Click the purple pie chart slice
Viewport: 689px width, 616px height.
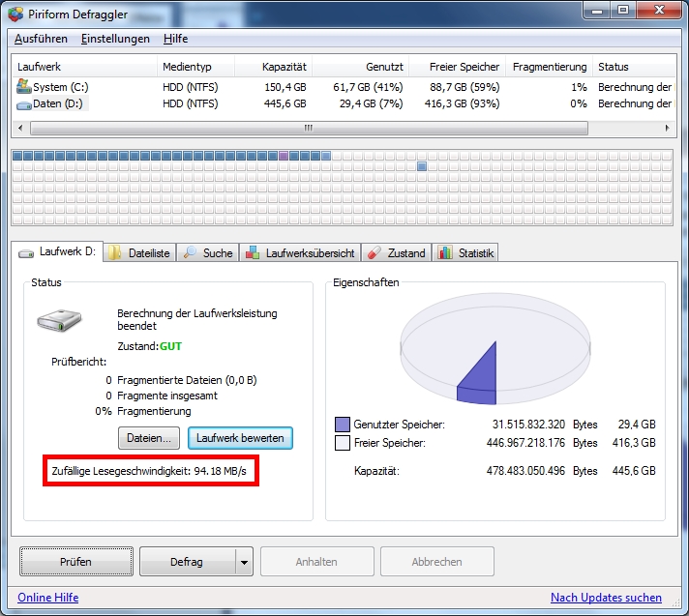(481, 380)
